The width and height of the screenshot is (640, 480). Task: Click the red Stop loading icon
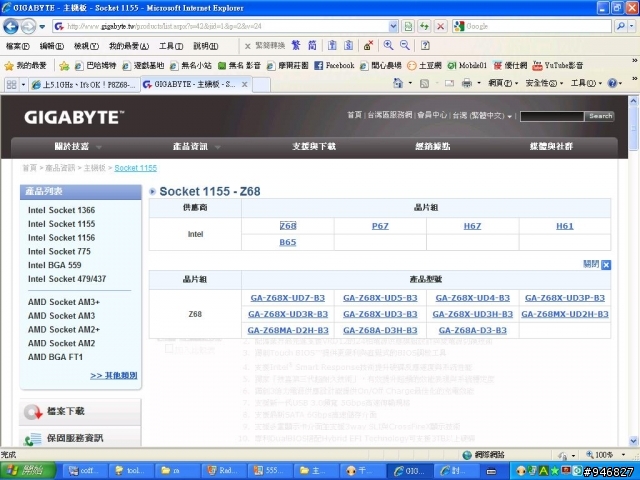coord(440,27)
